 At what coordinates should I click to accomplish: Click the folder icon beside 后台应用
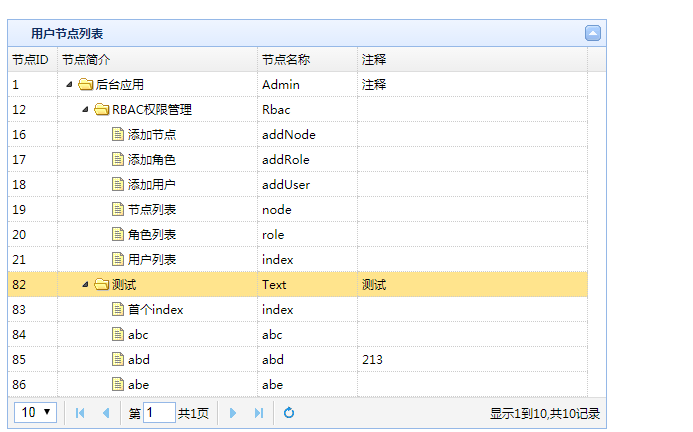pos(85,85)
